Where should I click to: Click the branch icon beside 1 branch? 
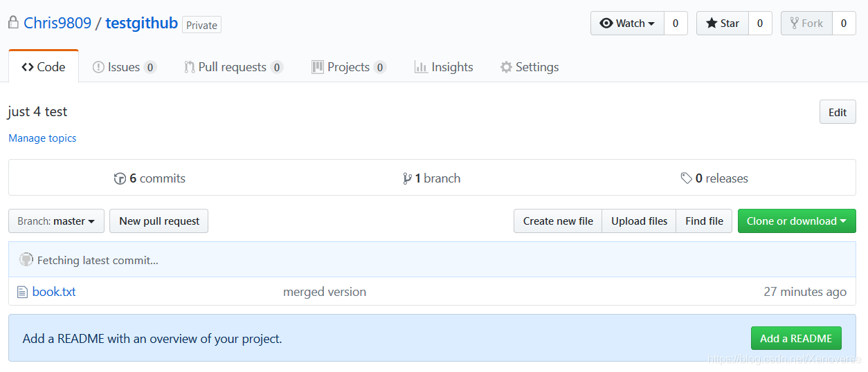pos(407,178)
